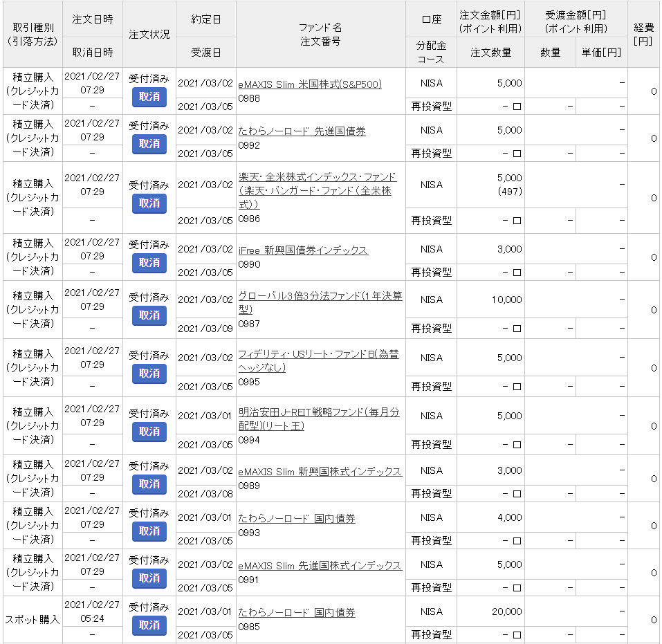Select order number 0988
Screen dimensions: 662x644
tap(249, 98)
